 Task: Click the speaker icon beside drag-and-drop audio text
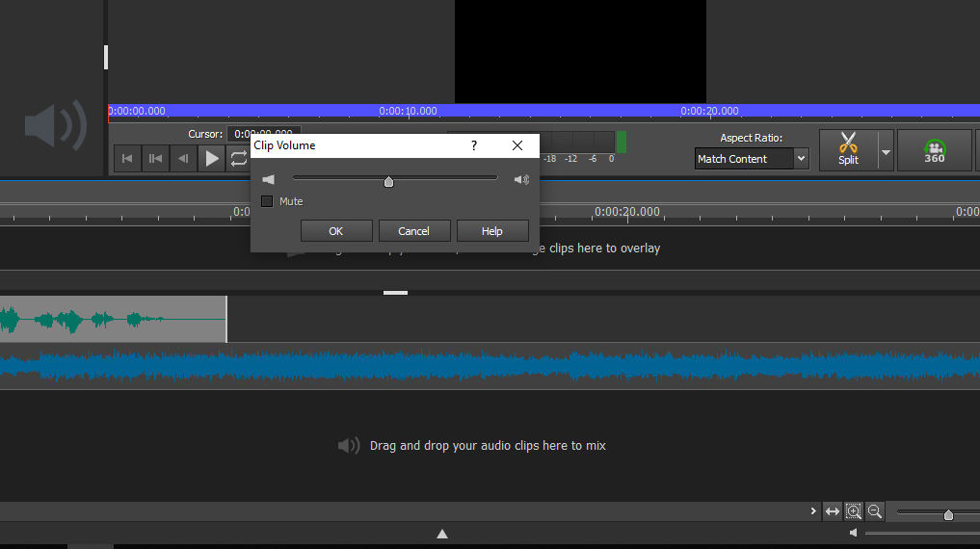pos(349,445)
